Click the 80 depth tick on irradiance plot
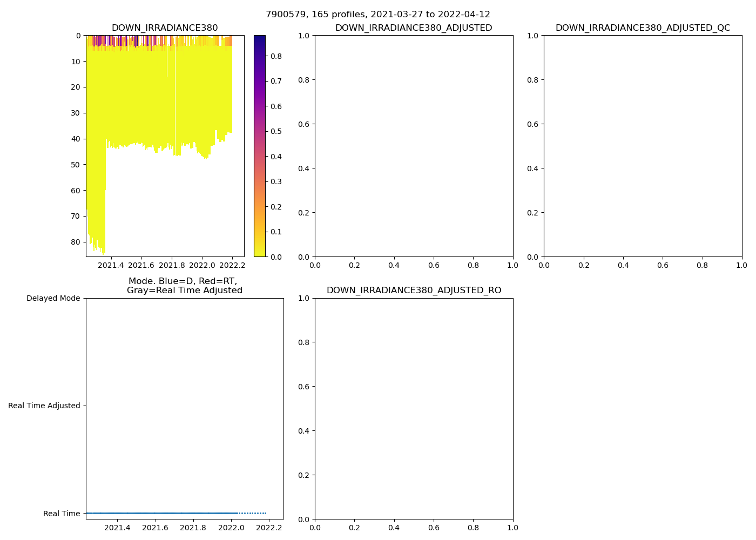Image resolution: width=756 pixels, height=540 pixels. pyautogui.click(x=75, y=242)
